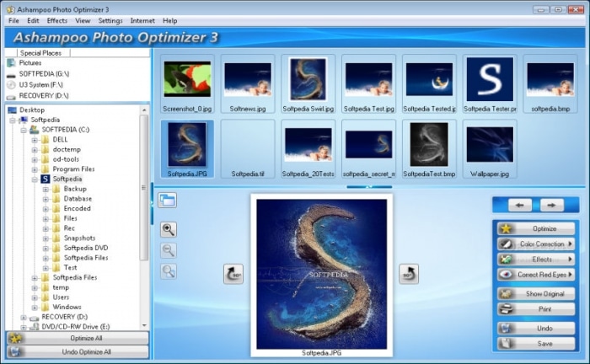This screenshot has height=364, width=590.
Task: Select the Screenshot_0.jpg thumbnail
Action: [x=187, y=84]
